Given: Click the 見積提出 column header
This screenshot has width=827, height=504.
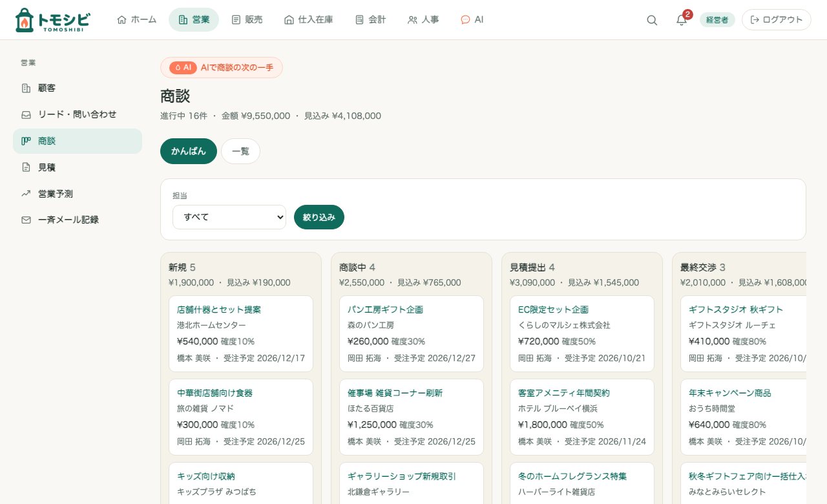Looking at the screenshot, I should pyautogui.click(x=532, y=267).
